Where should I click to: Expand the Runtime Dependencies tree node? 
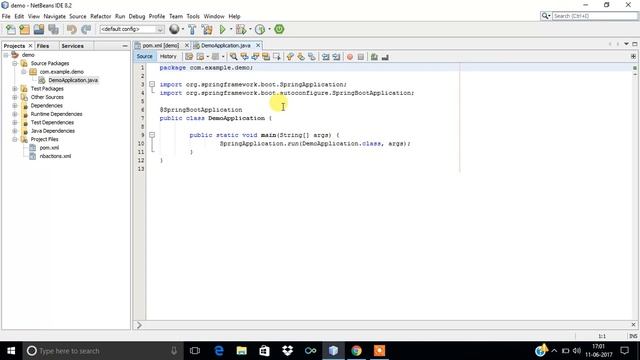point(15,114)
